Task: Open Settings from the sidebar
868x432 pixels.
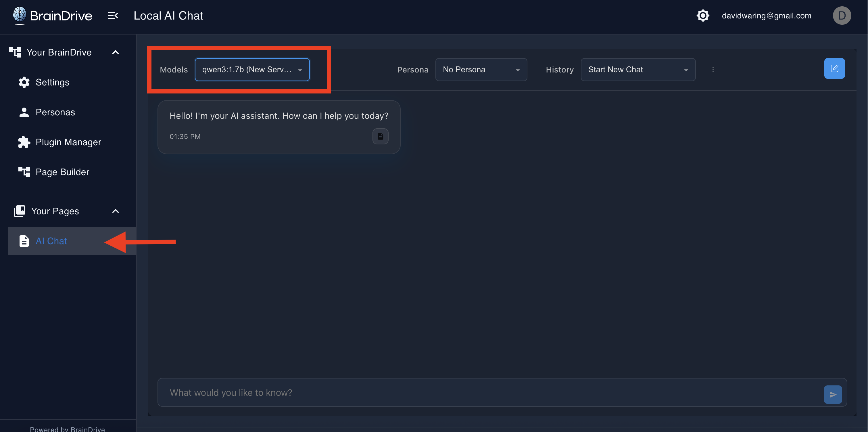Action: 52,82
